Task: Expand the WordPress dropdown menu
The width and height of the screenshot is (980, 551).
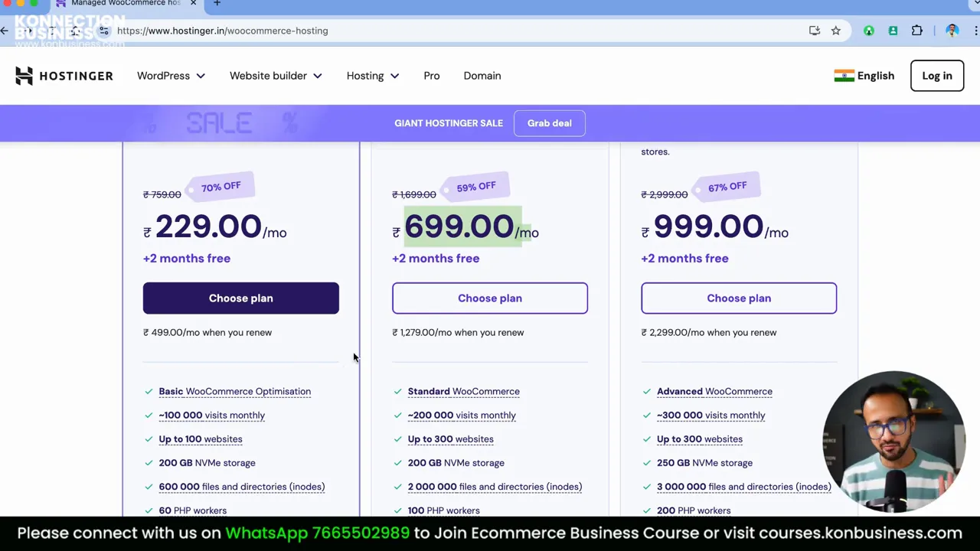Action: (171, 76)
